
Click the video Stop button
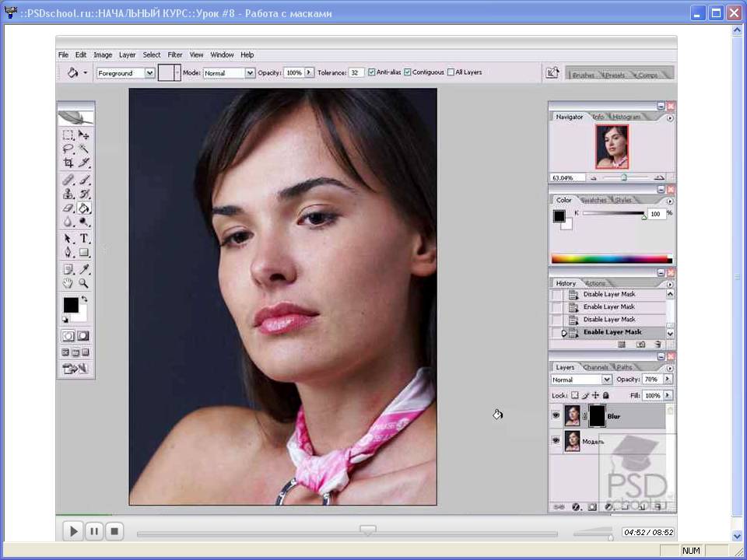tap(114, 531)
